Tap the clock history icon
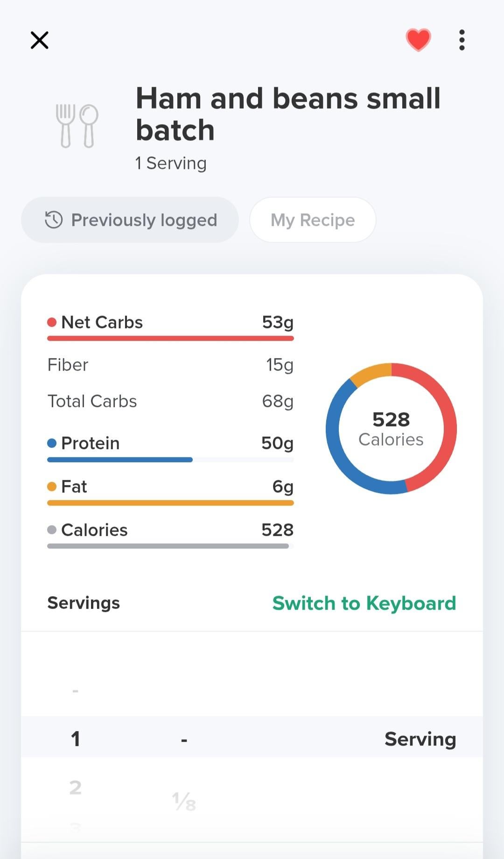This screenshot has width=504, height=859. pos(54,220)
